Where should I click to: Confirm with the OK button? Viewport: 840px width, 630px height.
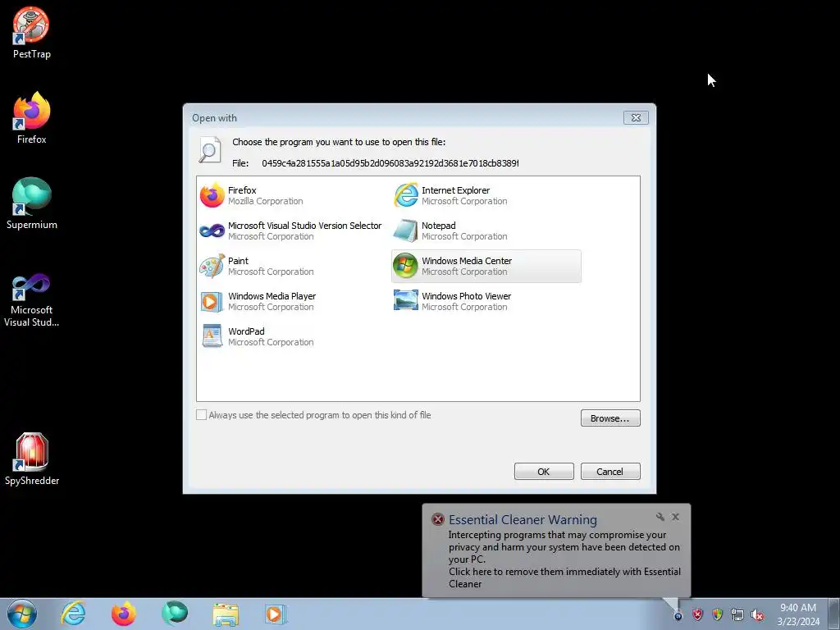click(x=544, y=472)
